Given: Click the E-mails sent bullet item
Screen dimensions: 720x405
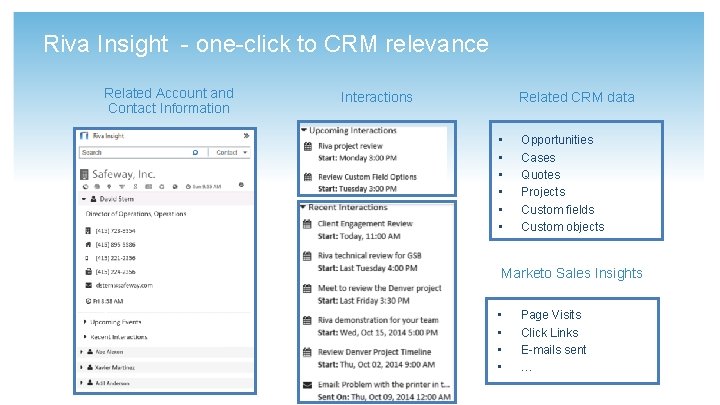Looking at the screenshot, I should 553,349.
